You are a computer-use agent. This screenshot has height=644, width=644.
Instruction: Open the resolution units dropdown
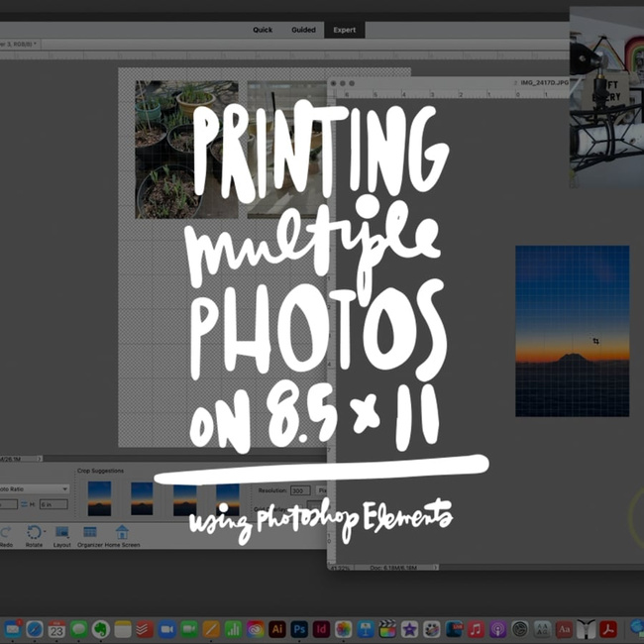tap(323, 490)
